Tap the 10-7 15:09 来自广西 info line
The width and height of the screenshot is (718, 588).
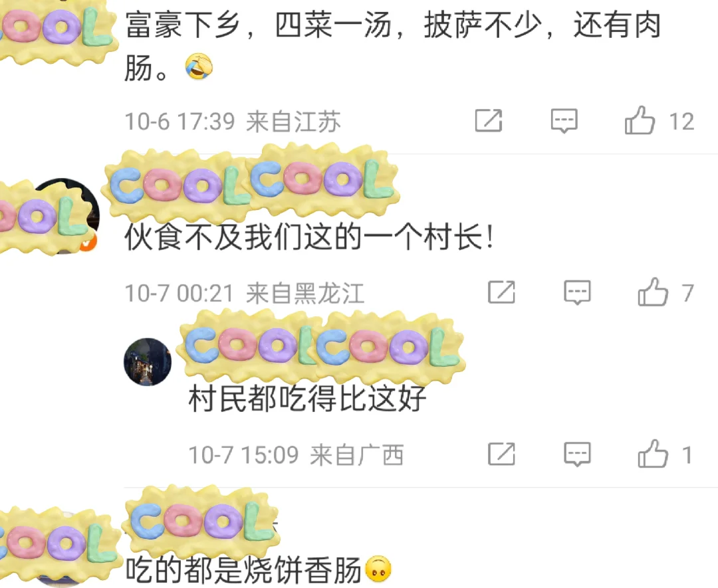[x=296, y=455]
